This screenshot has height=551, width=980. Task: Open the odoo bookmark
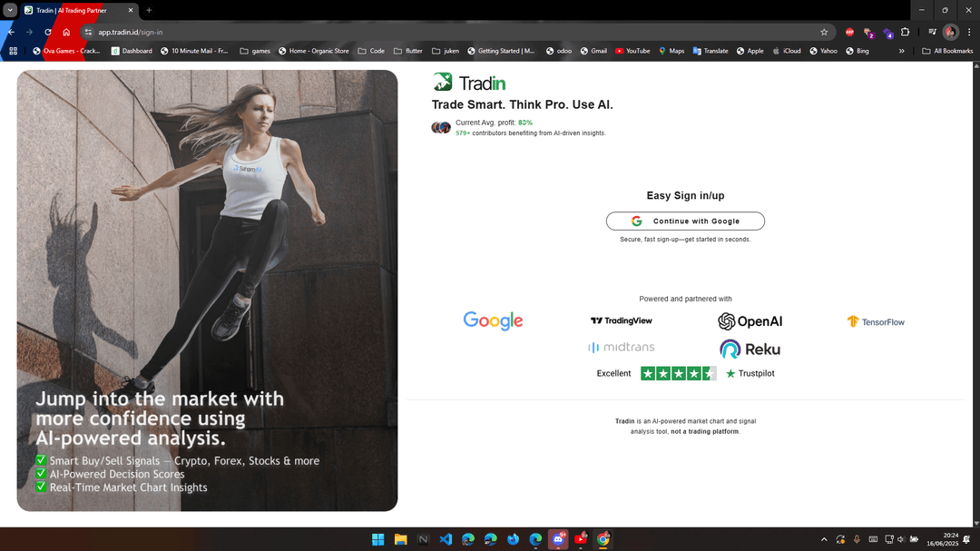point(559,51)
